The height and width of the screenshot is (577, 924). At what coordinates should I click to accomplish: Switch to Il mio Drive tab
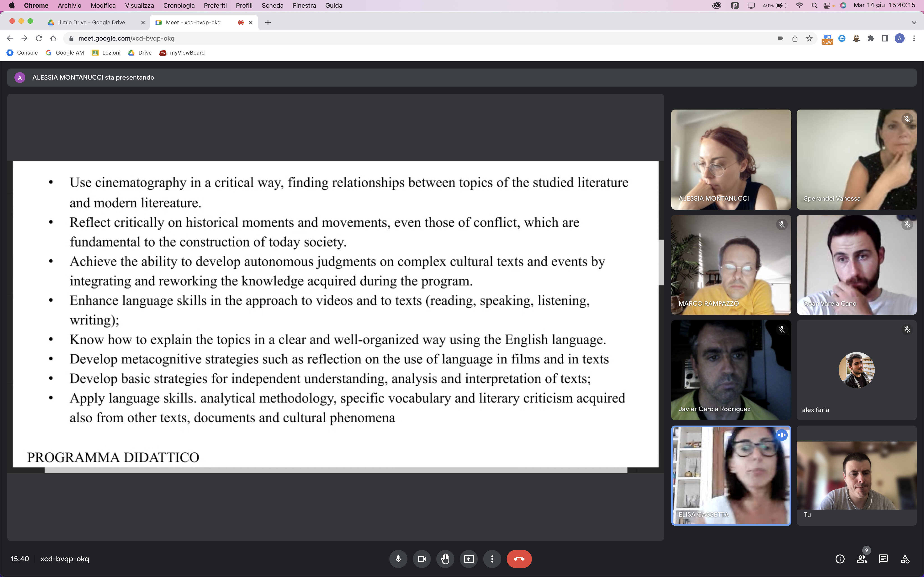(x=92, y=23)
